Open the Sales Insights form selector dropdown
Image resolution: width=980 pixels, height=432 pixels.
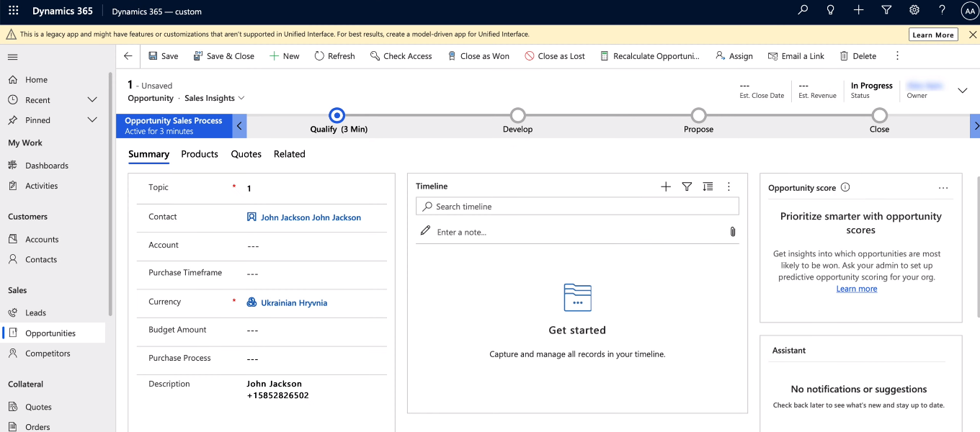[x=215, y=98]
